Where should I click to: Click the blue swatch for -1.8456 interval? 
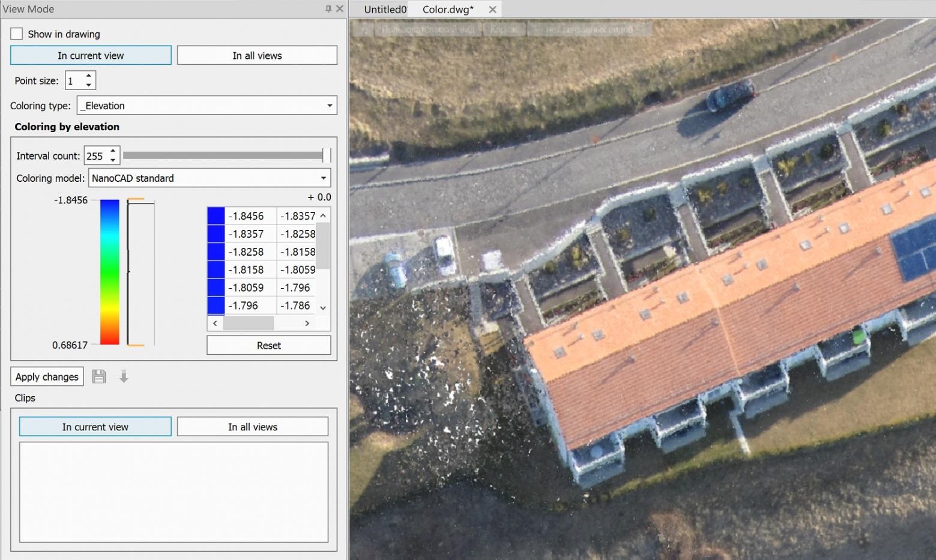point(216,216)
